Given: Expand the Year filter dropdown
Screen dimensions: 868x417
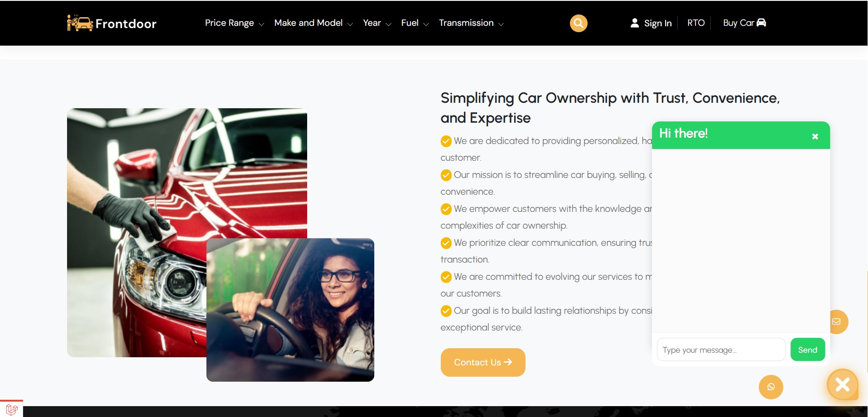Looking at the screenshot, I should click(x=377, y=23).
